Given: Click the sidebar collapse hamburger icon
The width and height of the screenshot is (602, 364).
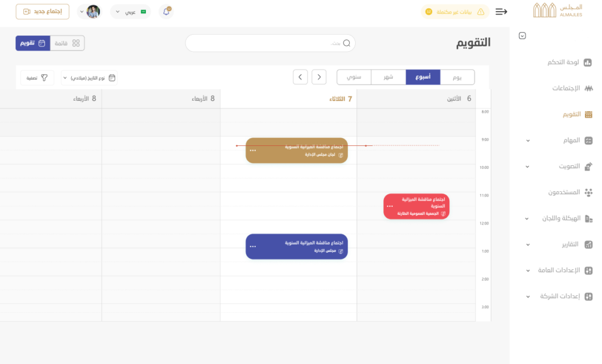Looking at the screenshot, I should click(501, 12).
